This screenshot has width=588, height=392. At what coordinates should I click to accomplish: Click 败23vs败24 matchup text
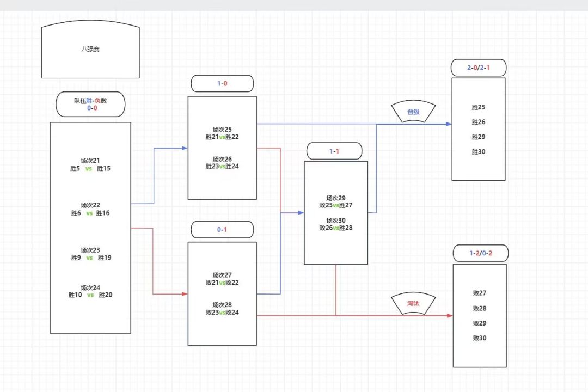[x=222, y=312]
